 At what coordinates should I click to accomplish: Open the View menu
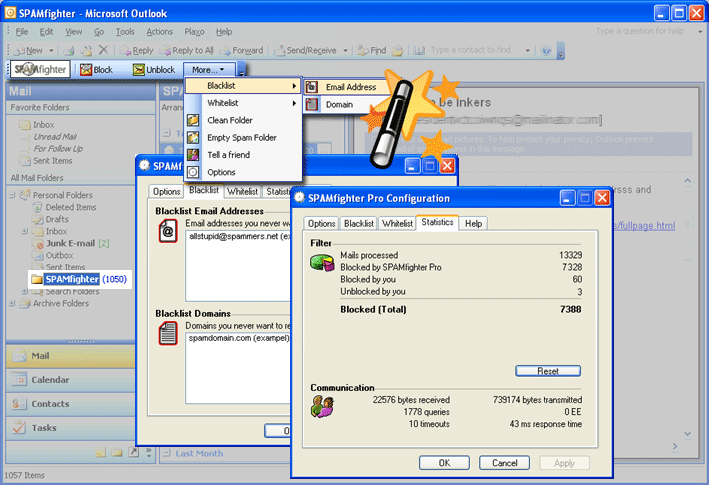73,32
